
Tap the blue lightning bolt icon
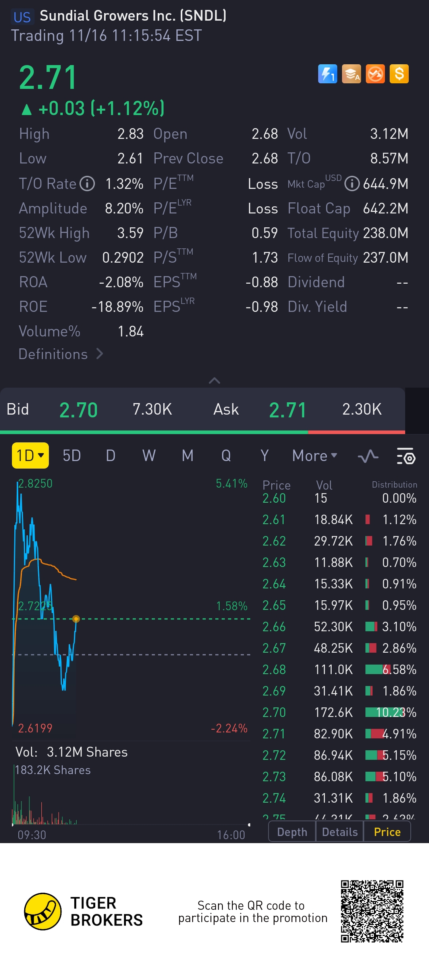[x=327, y=74]
